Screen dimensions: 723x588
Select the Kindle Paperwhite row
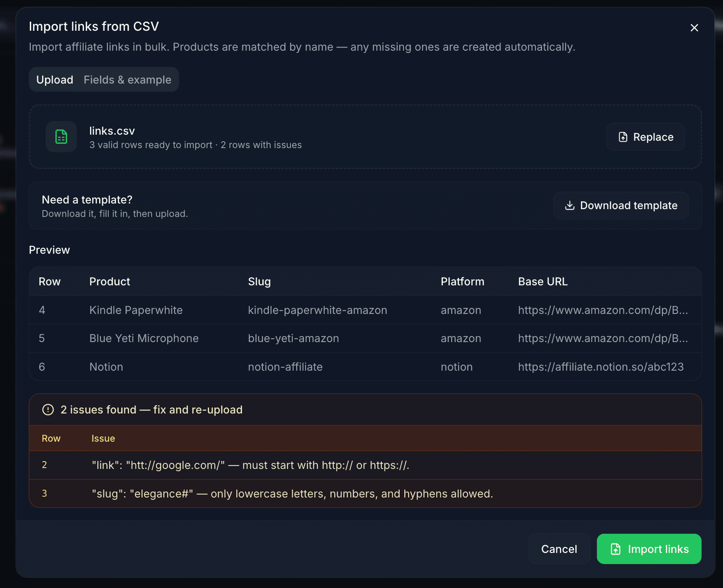(136, 310)
